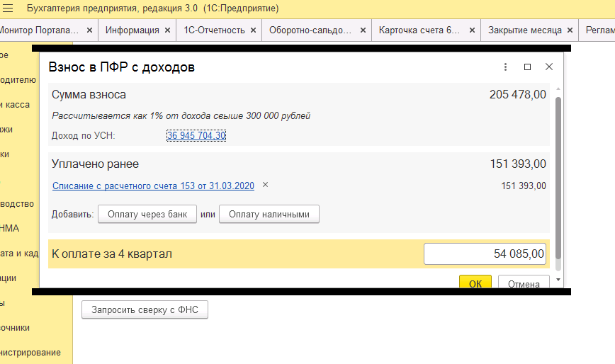
Task: Open the sidebar section ending in водство
Action: (17, 204)
